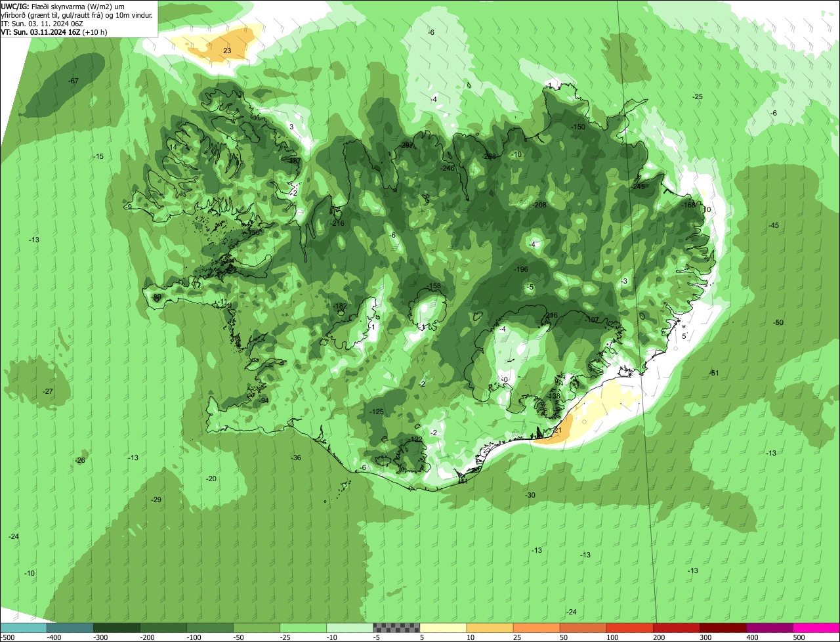Click the title line 'UWC/IG: Flæði skynvarma (W/m2) um'

tap(63, 6)
